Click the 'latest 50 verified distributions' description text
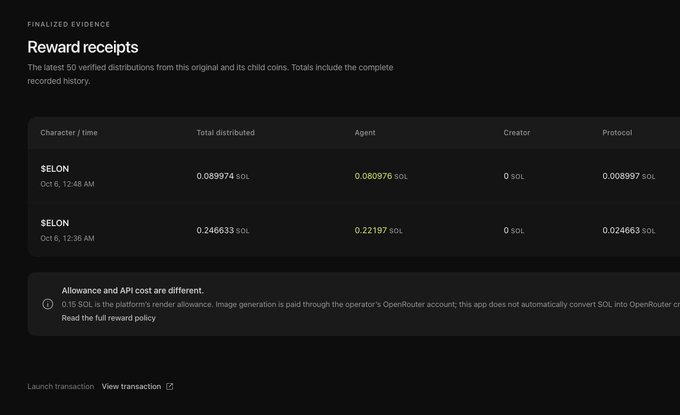 coord(210,74)
